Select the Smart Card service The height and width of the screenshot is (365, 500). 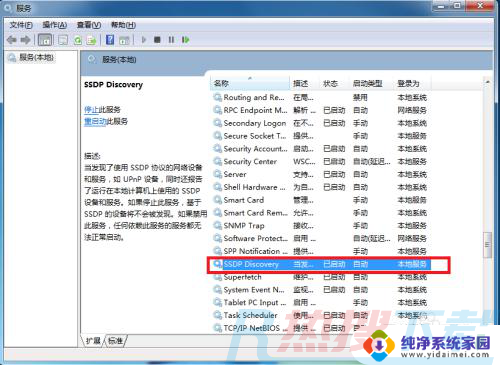tap(320, 200)
